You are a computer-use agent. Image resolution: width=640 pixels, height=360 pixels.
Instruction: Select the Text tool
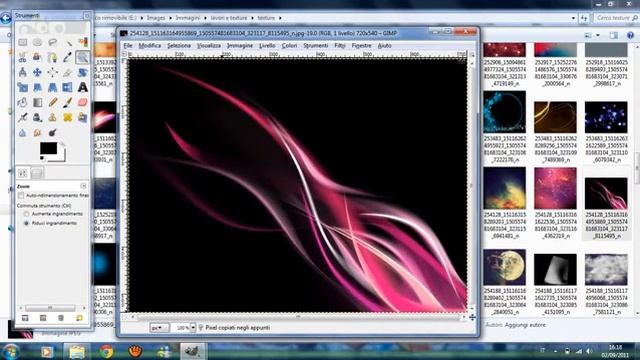(x=82, y=87)
